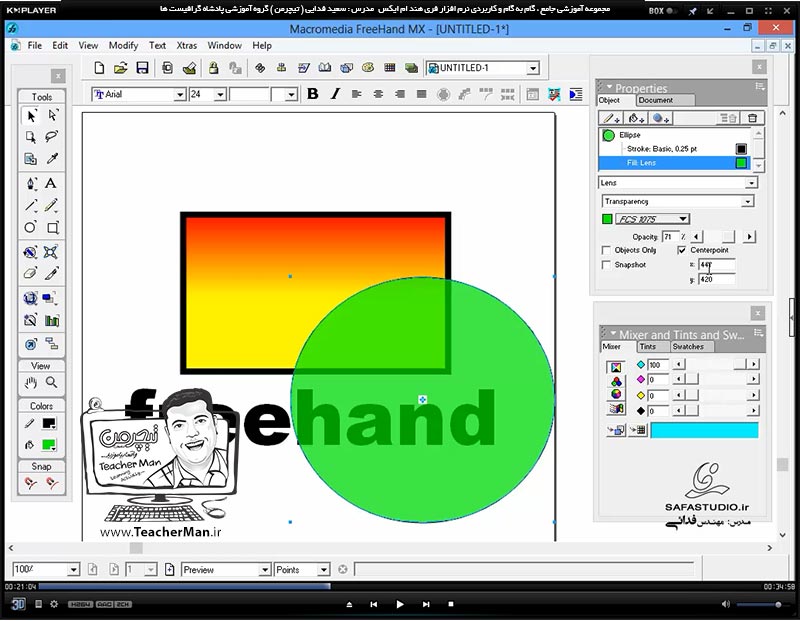Pick the Eyedropper tool
800x621 pixels.
(52, 159)
